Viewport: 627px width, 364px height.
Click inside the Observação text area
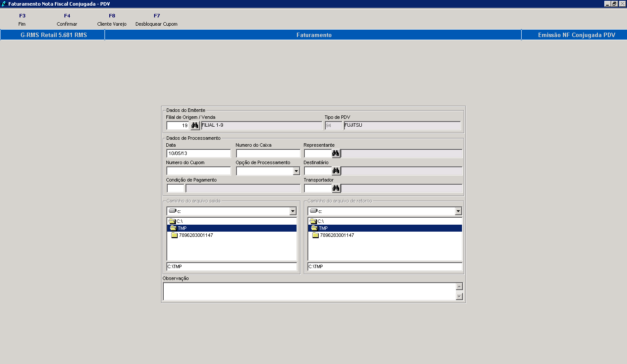tap(309, 292)
